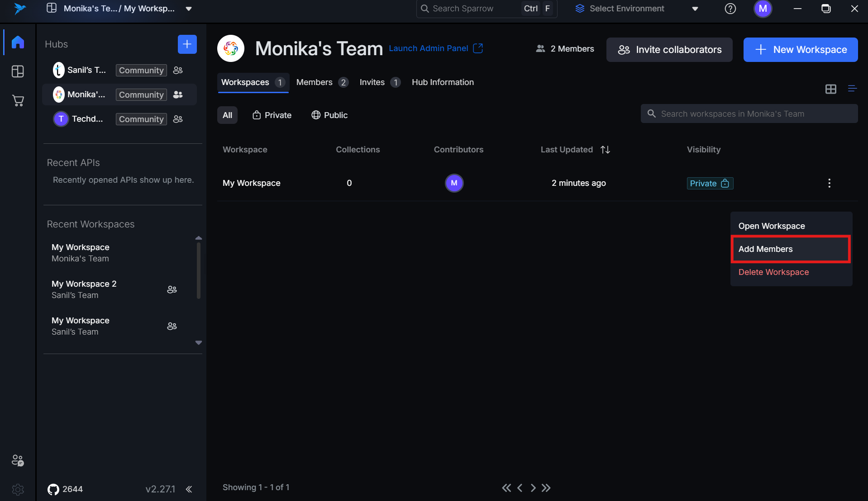Open the Help question mark icon
The image size is (868, 501).
730,9
